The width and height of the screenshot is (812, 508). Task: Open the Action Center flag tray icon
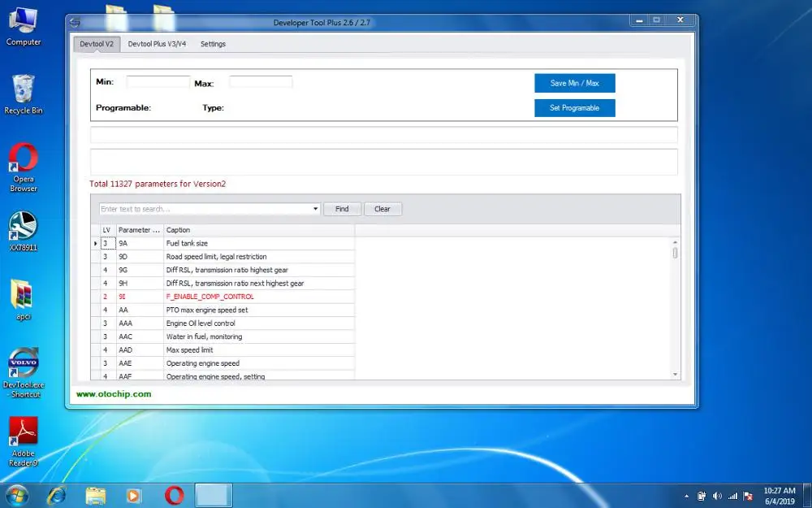[748, 496]
